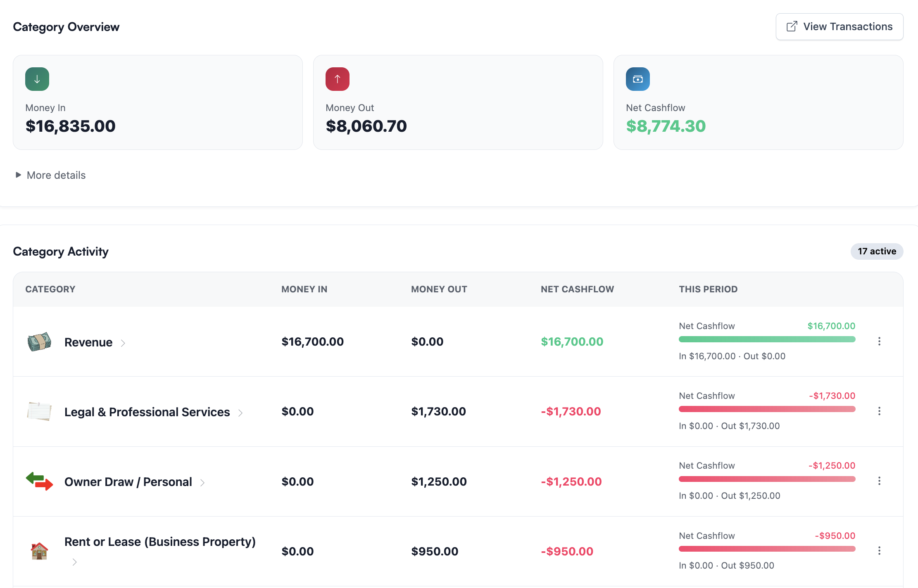
Task: Open Legal & Professional Services category
Action: tap(147, 412)
